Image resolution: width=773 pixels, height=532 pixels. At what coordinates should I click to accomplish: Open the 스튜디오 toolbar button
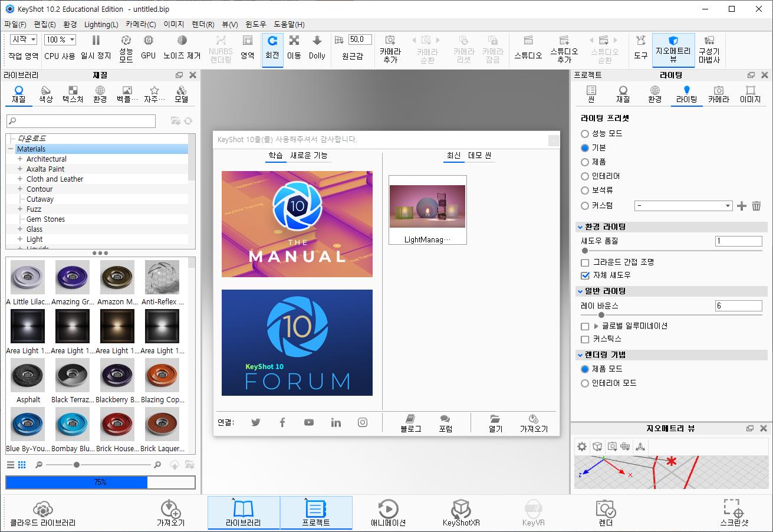pyautogui.click(x=528, y=47)
